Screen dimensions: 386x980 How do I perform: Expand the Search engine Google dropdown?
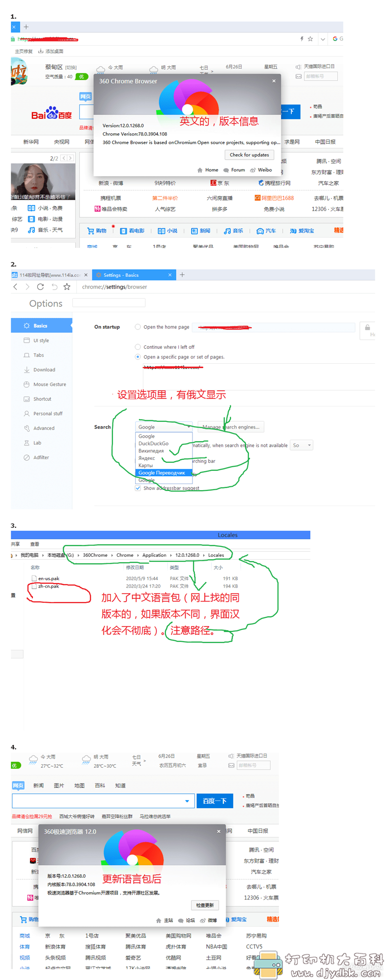tap(164, 427)
